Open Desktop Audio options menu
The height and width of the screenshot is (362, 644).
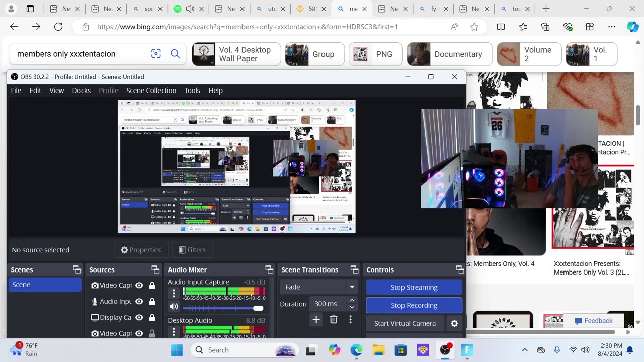pyautogui.click(x=174, y=331)
